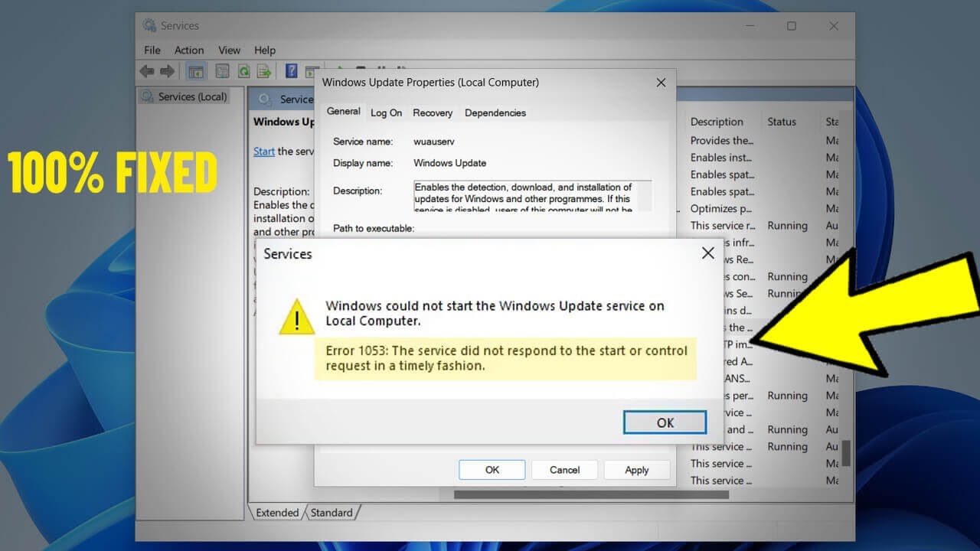Confirm the Error 1053 dialog with OK

click(x=665, y=422)
